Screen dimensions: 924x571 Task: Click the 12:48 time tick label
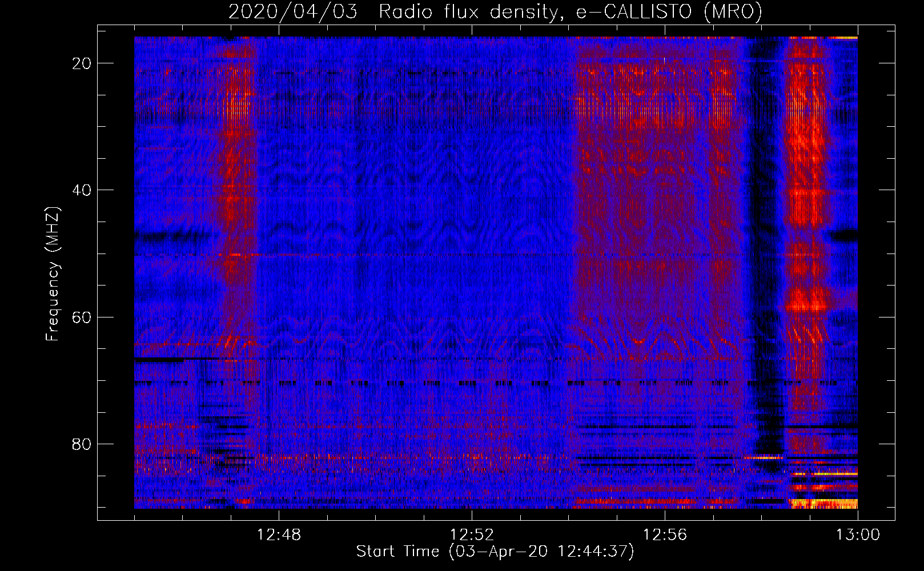click(279, 535)
